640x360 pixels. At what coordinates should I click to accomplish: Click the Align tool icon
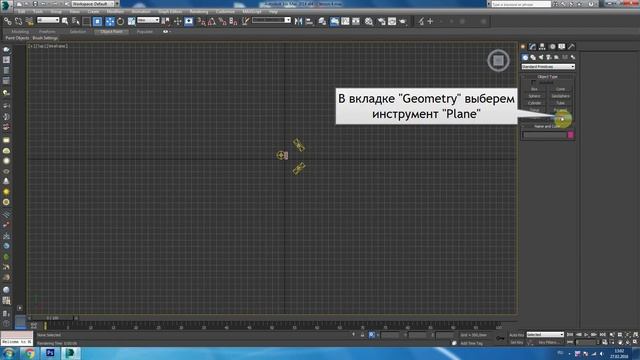coord(310,21)
